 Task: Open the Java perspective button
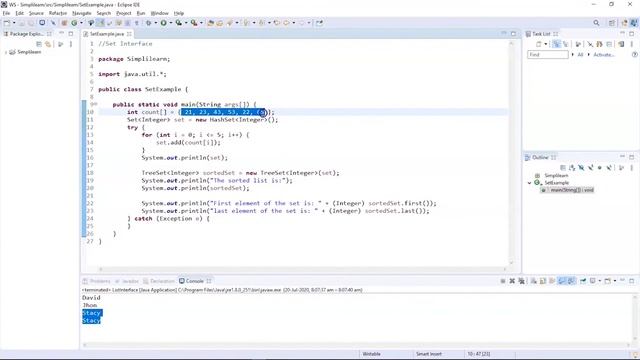click(633, 23)
